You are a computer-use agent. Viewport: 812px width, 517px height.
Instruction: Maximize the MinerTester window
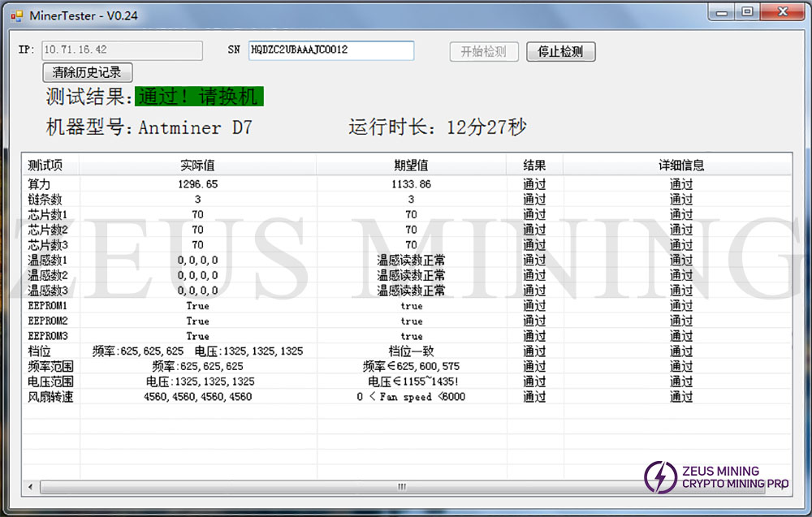pos(747,11)
